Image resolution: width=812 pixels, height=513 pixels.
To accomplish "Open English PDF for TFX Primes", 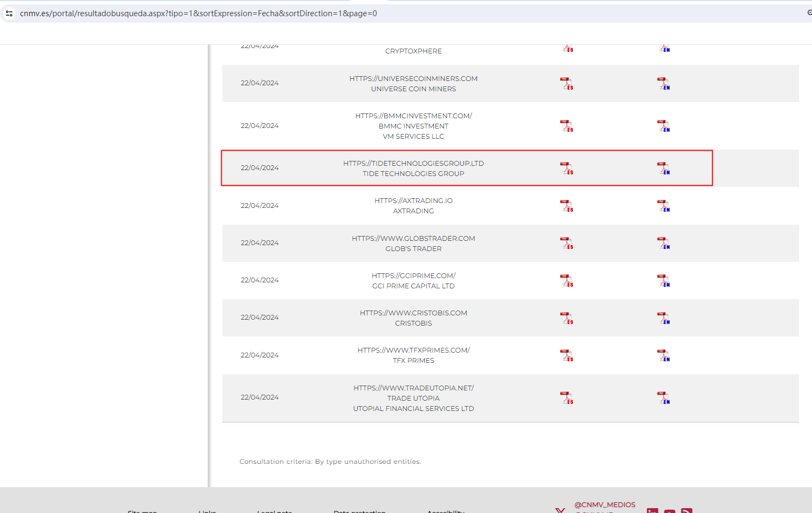I will tap(663, 355).
